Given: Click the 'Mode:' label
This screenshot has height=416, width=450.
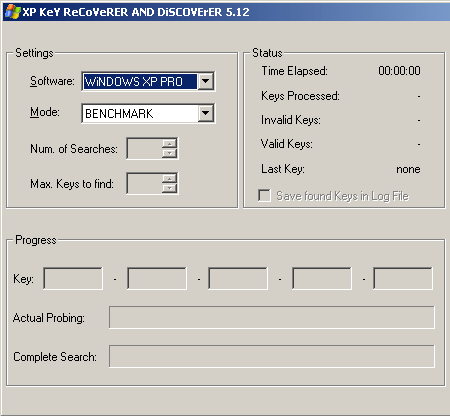Looking at the screenshot, I should (x=45, y=112).
